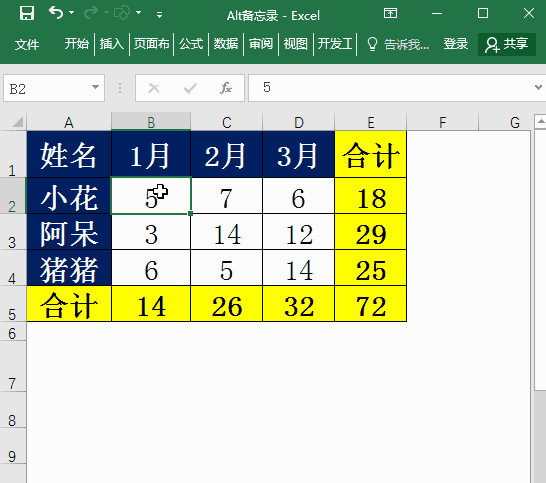
Task: Open Customize Quick Access Toolbar menu
Action: (x=159, y=15)
